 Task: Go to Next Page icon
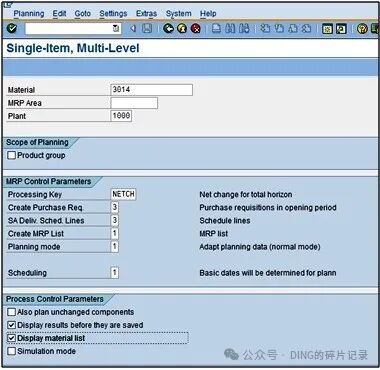click(x=293, y=29)
